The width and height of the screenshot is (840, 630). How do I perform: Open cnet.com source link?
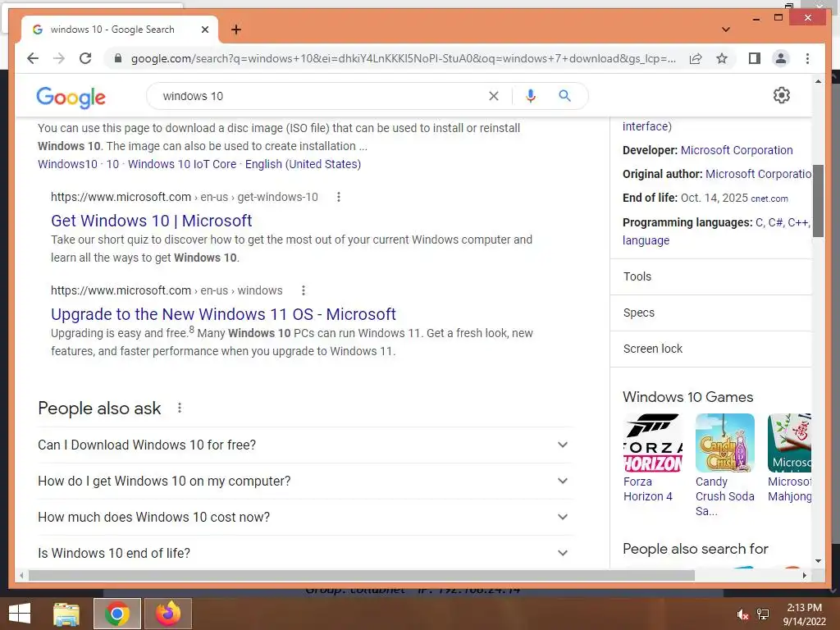(769, 199)
